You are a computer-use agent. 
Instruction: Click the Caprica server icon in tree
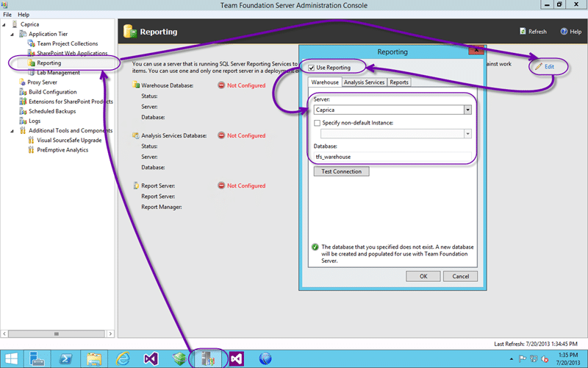[15, 24]
